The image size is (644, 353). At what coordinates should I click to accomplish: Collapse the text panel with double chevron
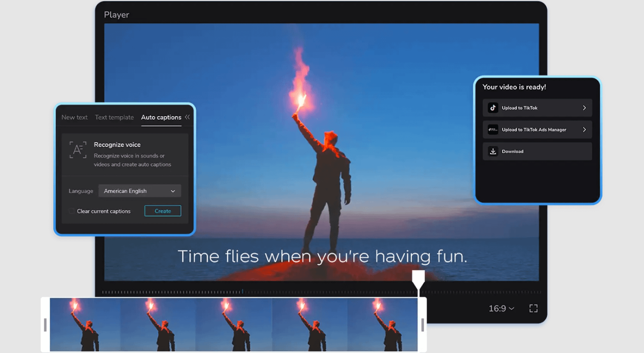click(187, 117)
